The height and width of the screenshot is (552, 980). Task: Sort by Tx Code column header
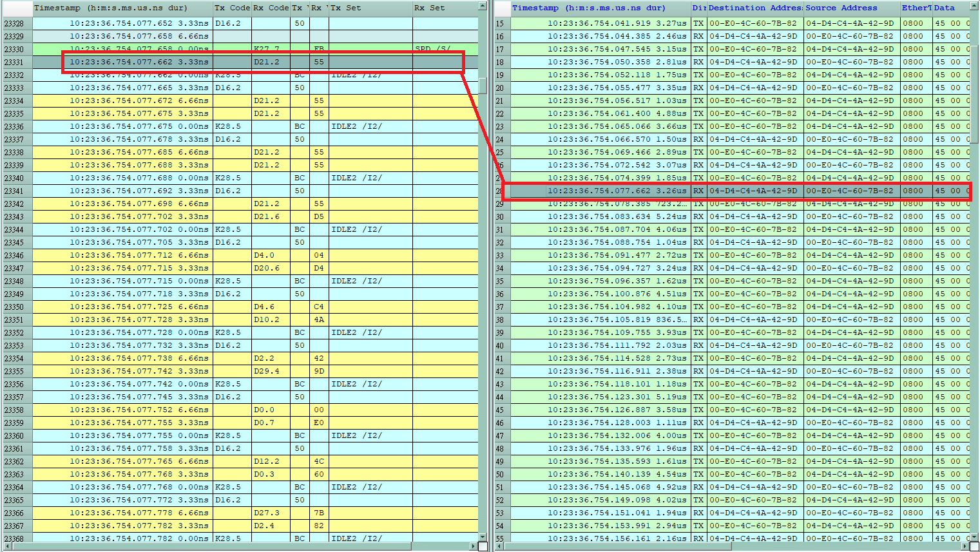(x=232, y=8)
